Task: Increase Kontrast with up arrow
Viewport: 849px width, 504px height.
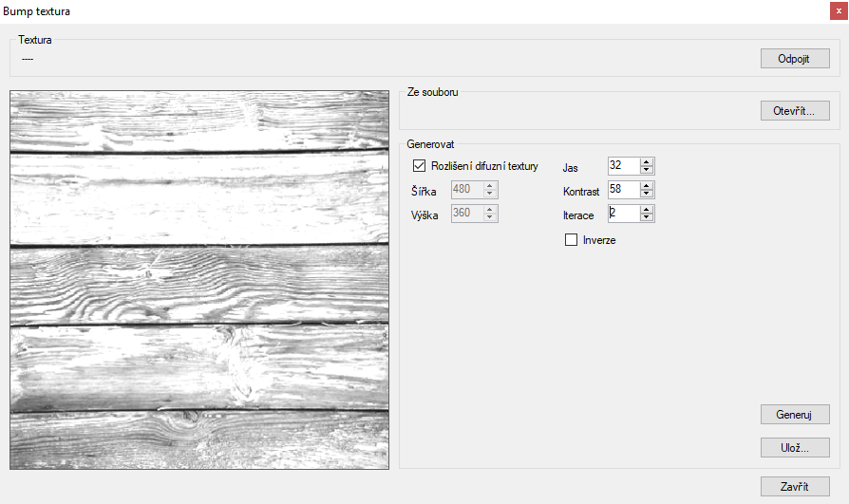Action: tap(647, 186)
